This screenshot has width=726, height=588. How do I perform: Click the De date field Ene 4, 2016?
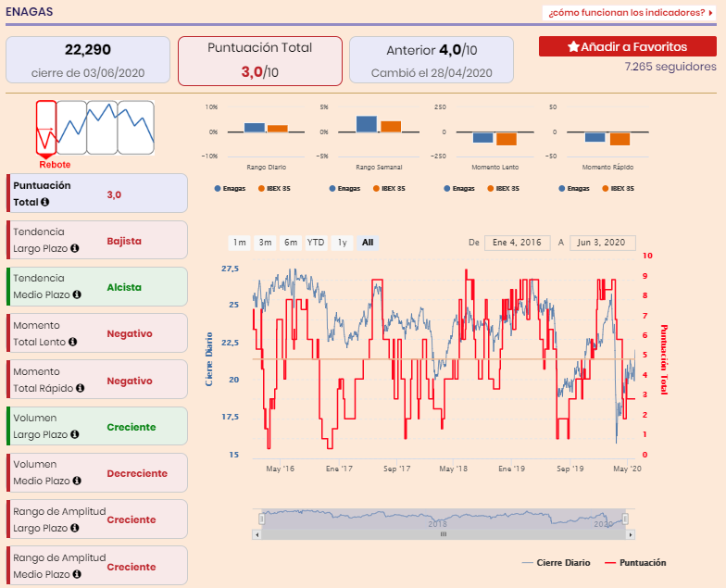coord(517,243)
